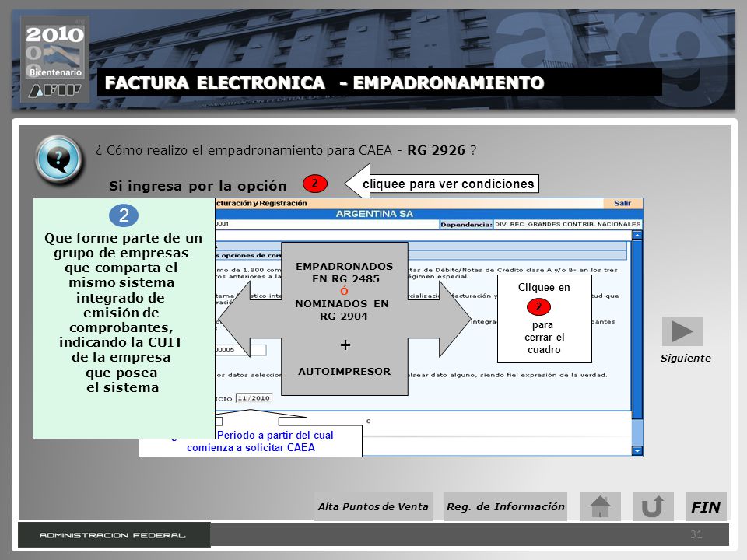Click the Dependencia field value
Image resolution: width=747 pixels, height=560 pixels.
[x=567, y=224]
